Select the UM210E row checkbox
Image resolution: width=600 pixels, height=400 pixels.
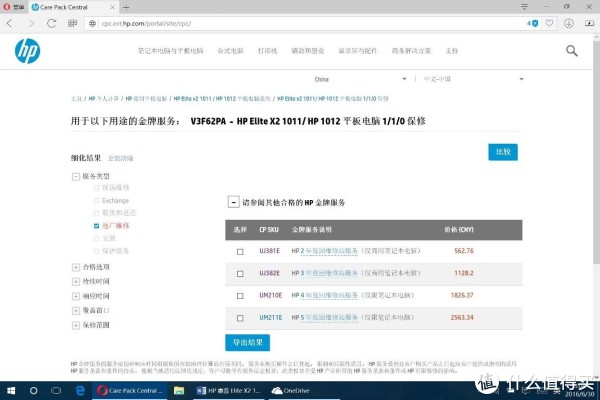point(240,296)
